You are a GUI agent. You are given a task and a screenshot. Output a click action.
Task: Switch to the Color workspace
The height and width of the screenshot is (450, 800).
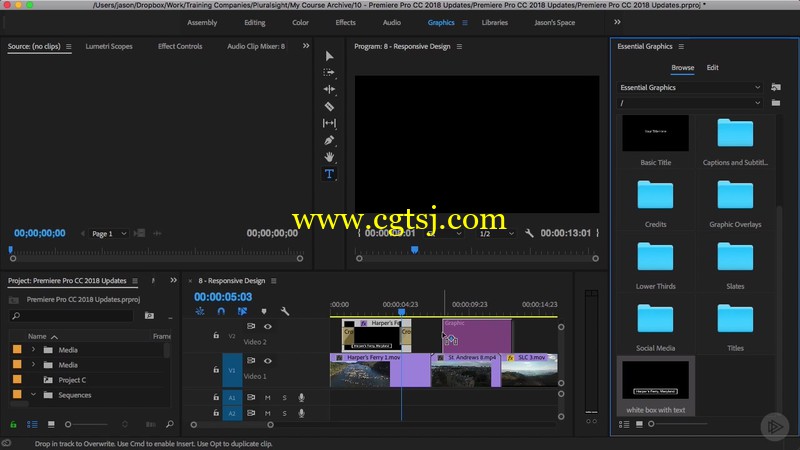[x=301, y=22]
